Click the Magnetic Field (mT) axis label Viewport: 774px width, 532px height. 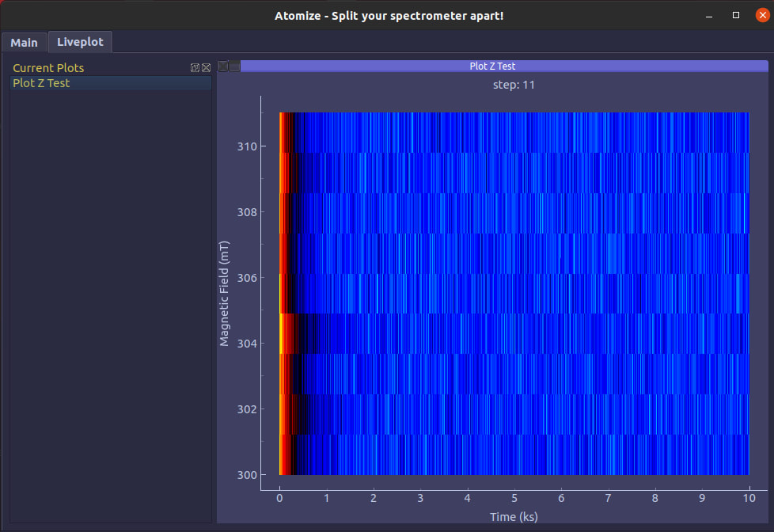tap(224, 294)
